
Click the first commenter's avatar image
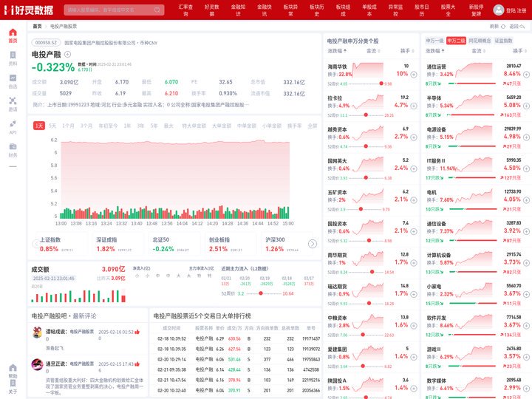(x=37, y=332)
